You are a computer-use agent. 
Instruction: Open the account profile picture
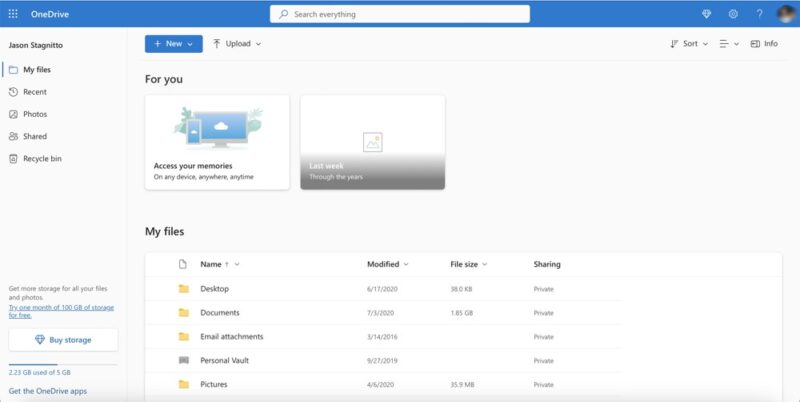coord(786,14)
